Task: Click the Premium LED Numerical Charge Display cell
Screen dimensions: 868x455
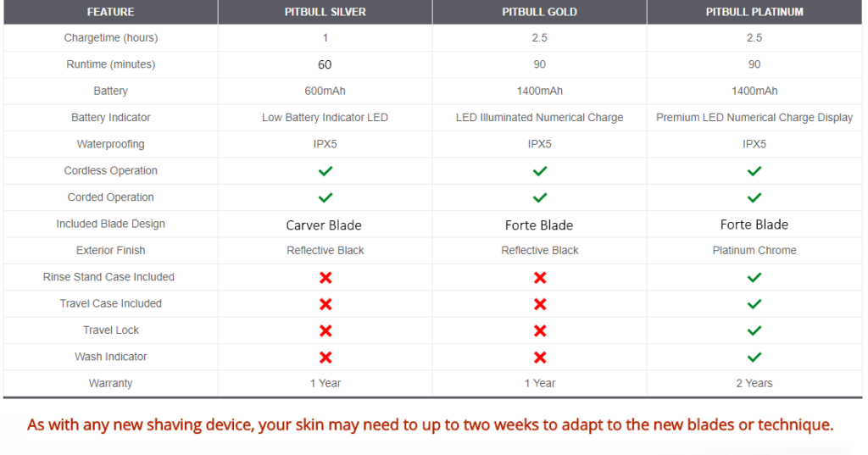Action: pyautogui.click(x=754, y=118)
